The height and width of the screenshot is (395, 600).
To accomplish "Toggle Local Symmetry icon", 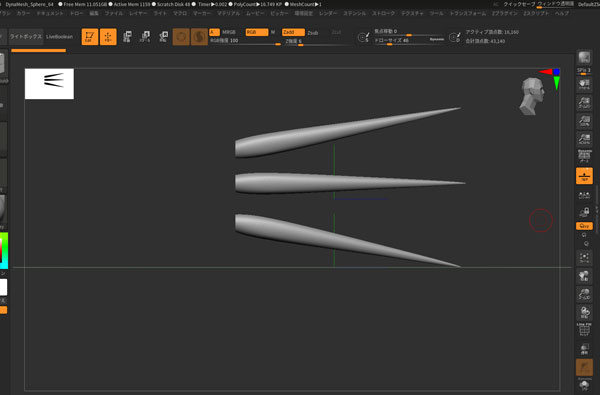I will [584, 195].
